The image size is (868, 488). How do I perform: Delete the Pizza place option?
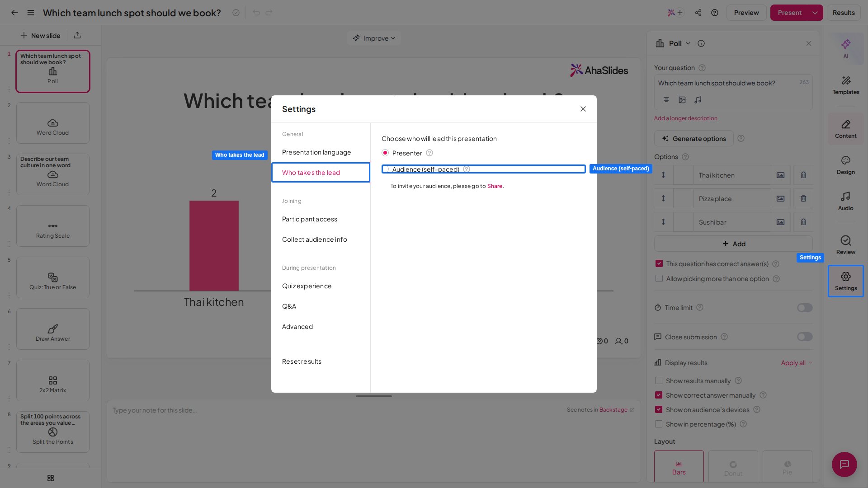click(803, 198)
